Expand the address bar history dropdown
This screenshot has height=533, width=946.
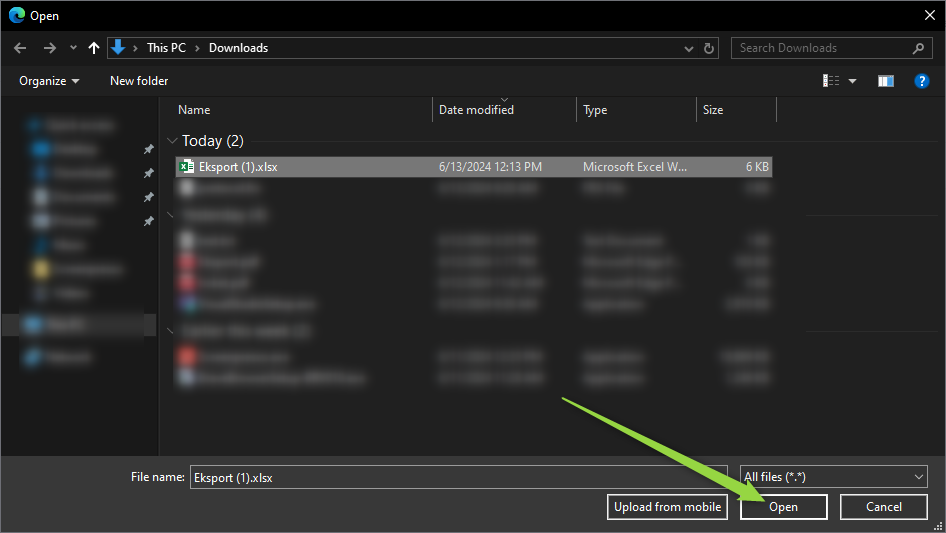tap(689, 48)
